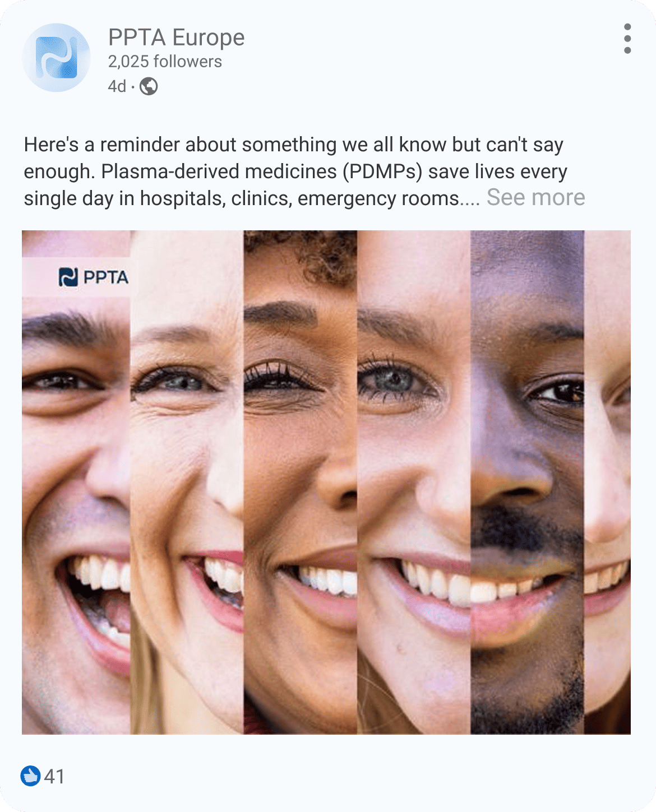Click the PPTA logo symbol on the image
Image resolution: width=656 pixels, height=812 pixels.
[x=68, y=277]
